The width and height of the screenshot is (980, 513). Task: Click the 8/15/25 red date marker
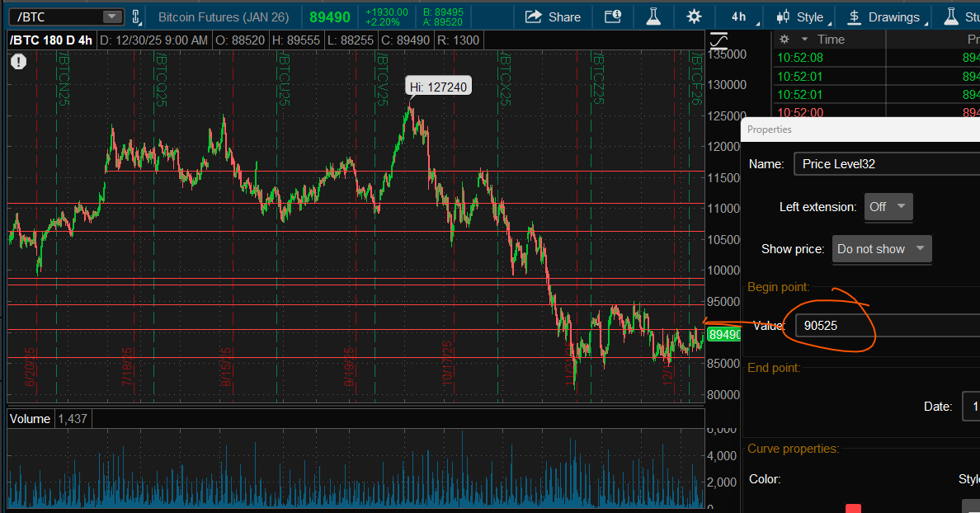tap(226, 367)
